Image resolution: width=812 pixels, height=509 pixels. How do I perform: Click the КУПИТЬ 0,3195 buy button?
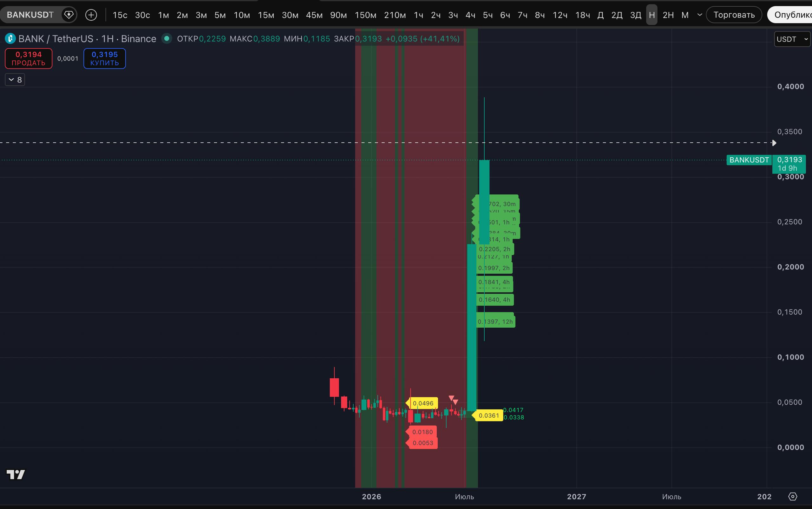105,59
